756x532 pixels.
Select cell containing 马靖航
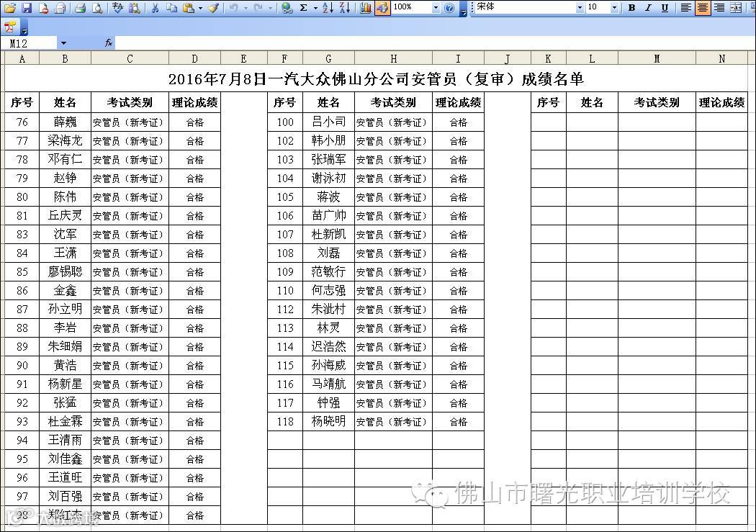(328, 384)
